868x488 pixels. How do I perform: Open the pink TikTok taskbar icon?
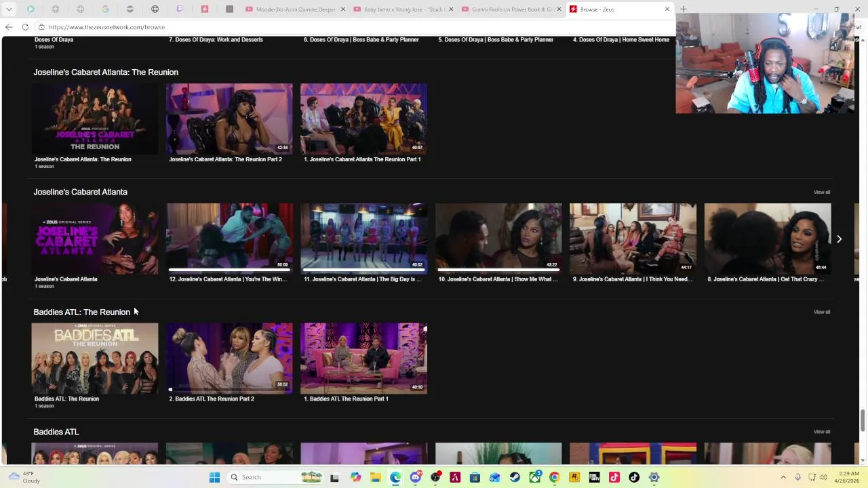[x=614, y=477]
